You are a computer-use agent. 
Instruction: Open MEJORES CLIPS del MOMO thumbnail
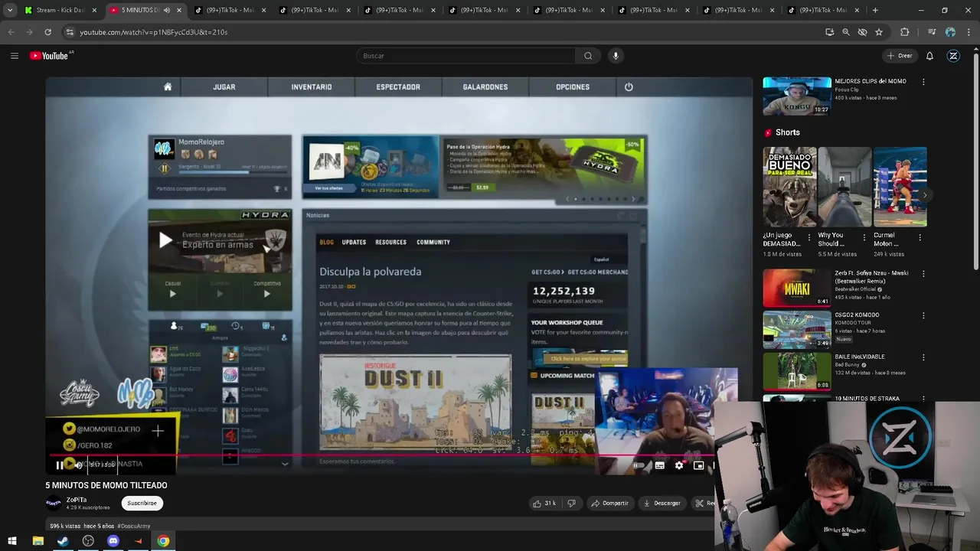pos(796,95)
